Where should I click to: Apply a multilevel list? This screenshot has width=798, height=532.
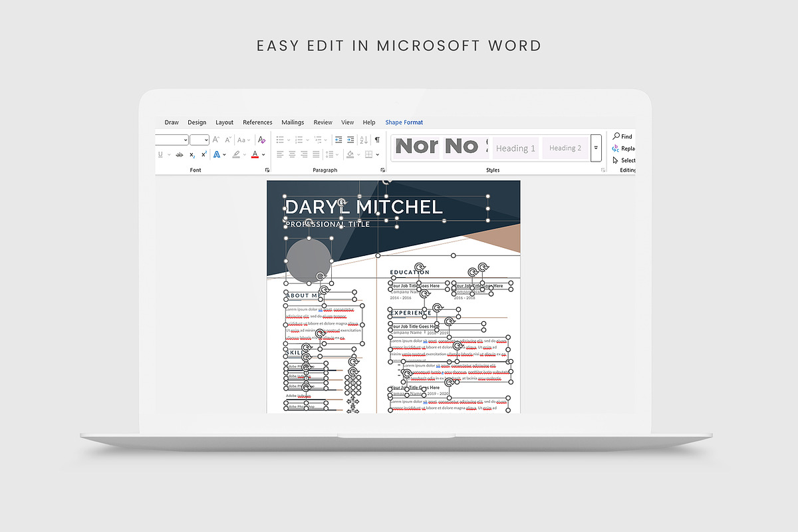319,140
